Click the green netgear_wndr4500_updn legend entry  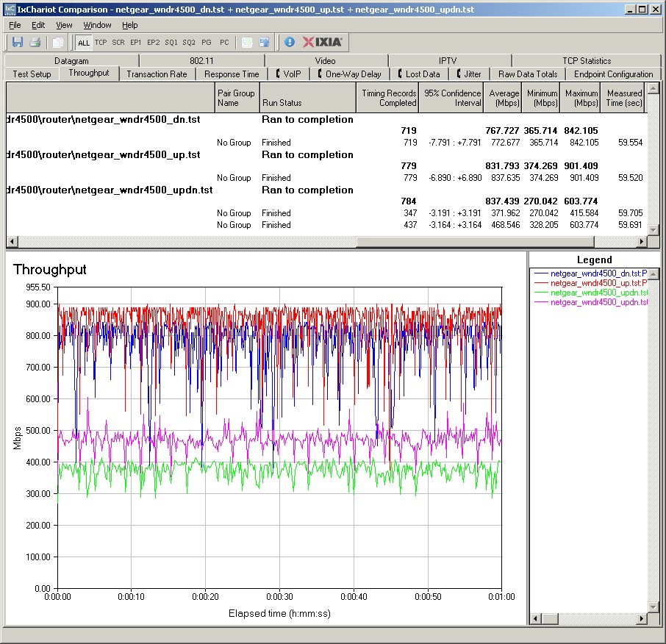pyautogui.click(x=590, y=293)
